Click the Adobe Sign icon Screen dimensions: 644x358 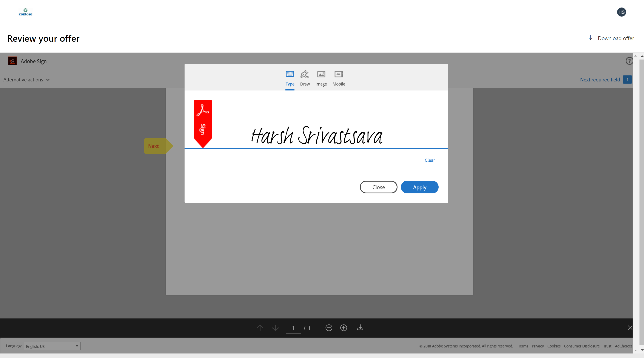click(12, 61)
